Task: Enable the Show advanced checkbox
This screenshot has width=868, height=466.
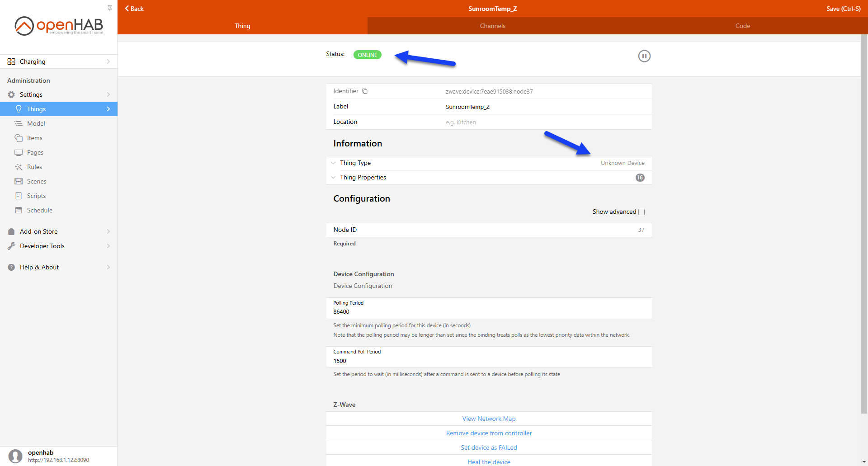Action: (x=641, y=212)
